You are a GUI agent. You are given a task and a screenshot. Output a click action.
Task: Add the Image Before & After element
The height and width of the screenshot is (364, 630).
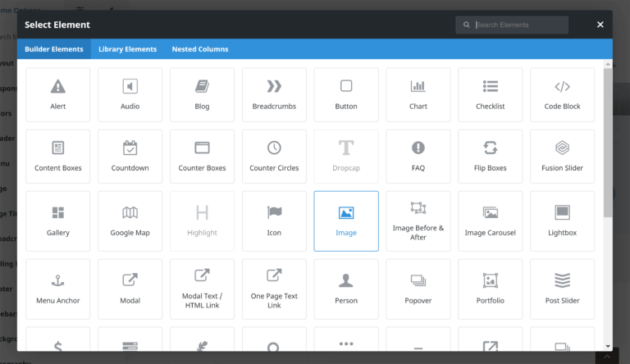[x=418, y=221]
